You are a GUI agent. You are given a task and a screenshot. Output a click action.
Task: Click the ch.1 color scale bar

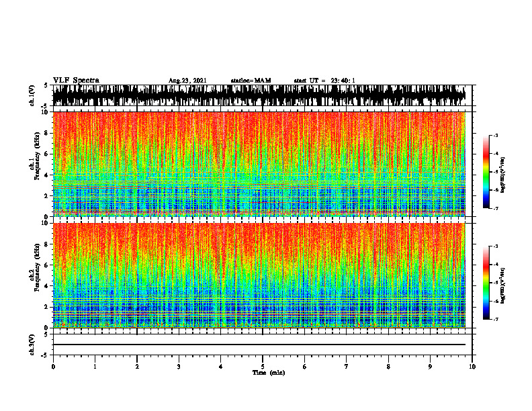(x=486, y=172)
